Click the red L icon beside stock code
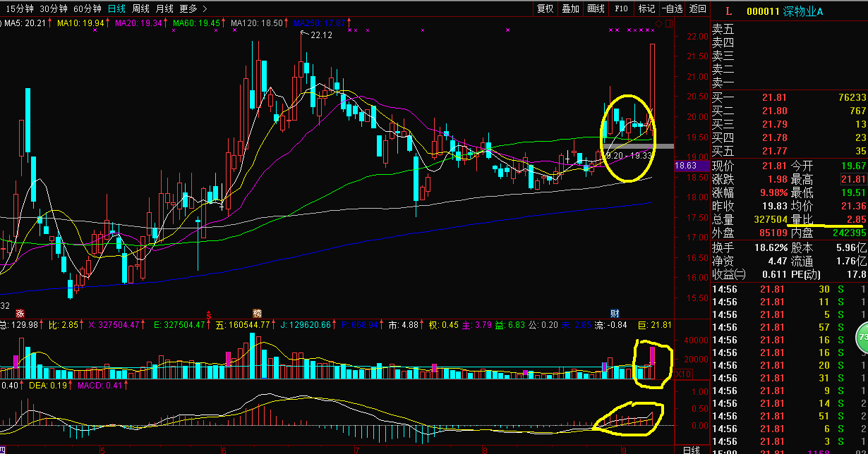Image resolution: width=868 pixels, height=454 pixels. 729,11
